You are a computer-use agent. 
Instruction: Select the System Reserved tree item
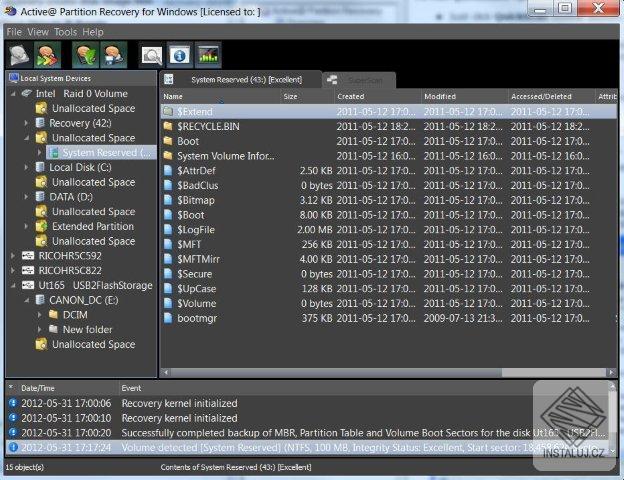click(x=101, y=152)
